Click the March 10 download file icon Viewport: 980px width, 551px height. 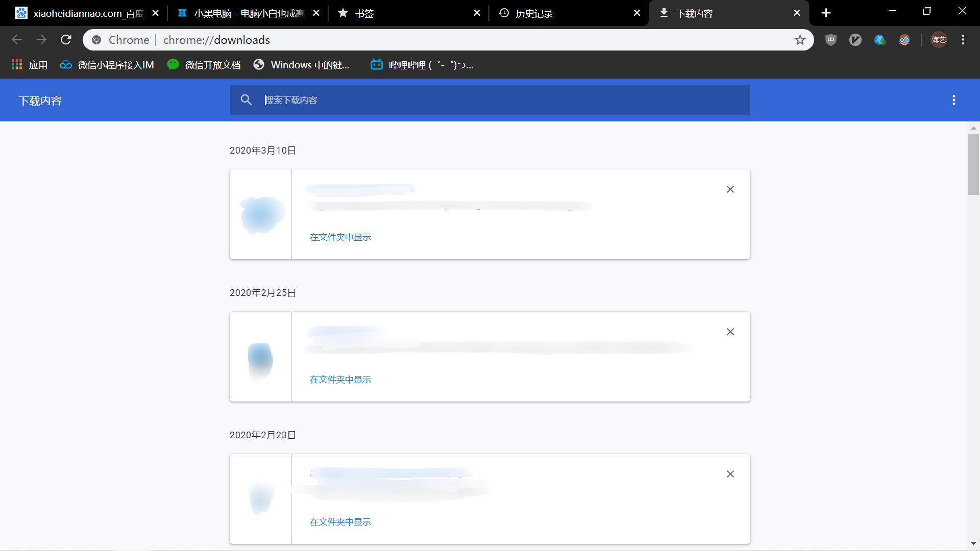tap(262, 215)
